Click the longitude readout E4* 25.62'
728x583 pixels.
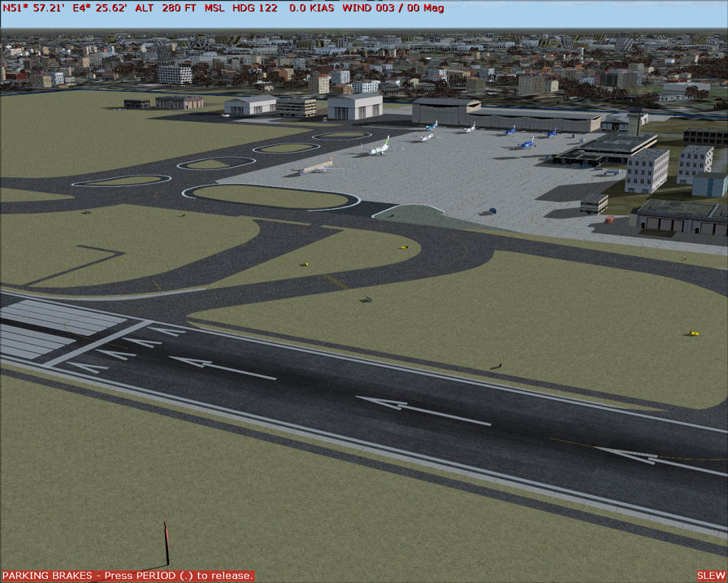(x=100, y=8)
